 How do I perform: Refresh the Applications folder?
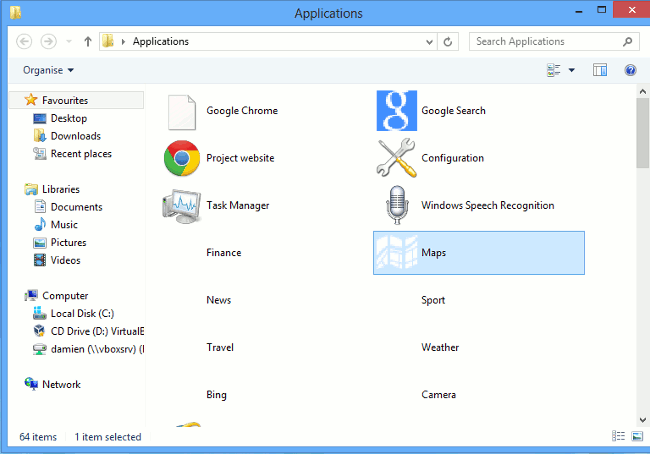pyautogui.click(x=448, y=42)
